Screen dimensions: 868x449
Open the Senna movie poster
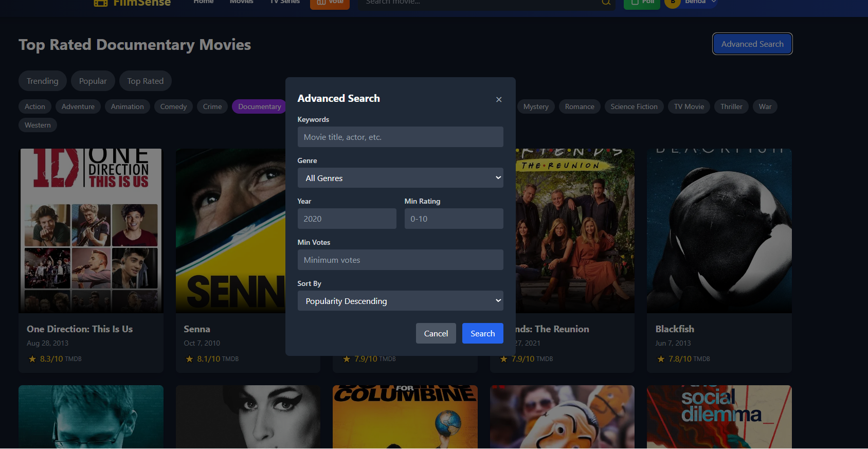(230, 231)
